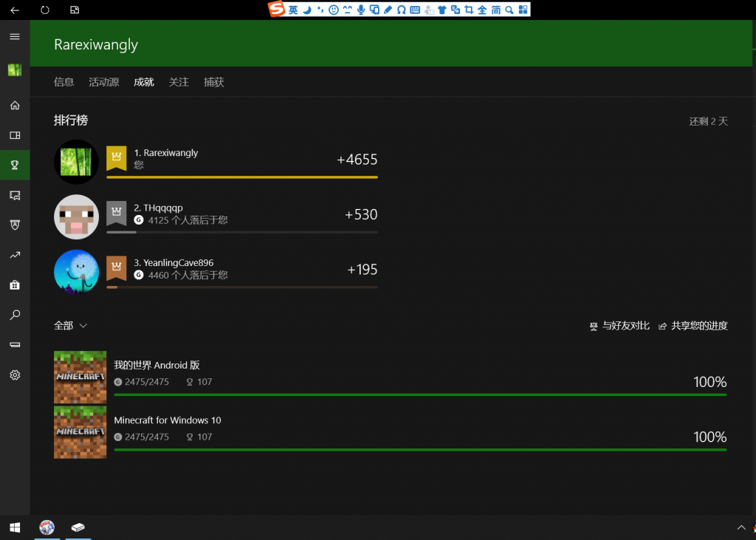Click the +530 score value
Image resolution: width=756 pixels, height=540 pixels.
[x=361, y=214]
